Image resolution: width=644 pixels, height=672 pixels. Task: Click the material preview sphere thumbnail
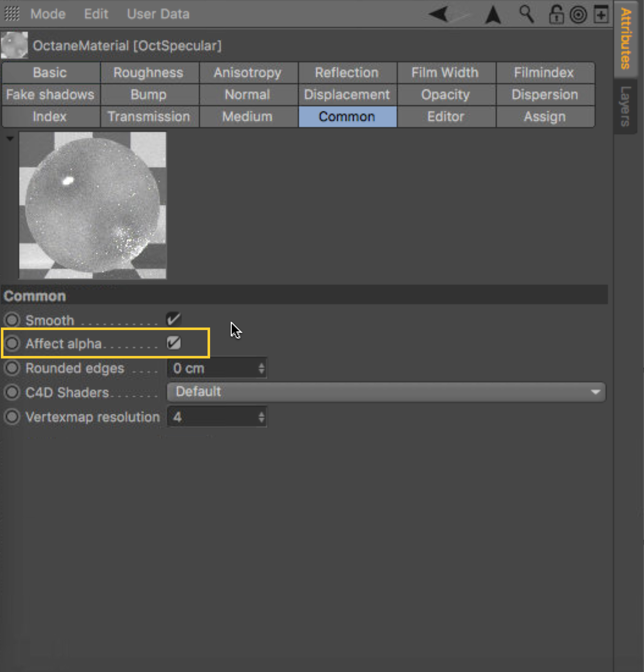(x=92, y=205)
